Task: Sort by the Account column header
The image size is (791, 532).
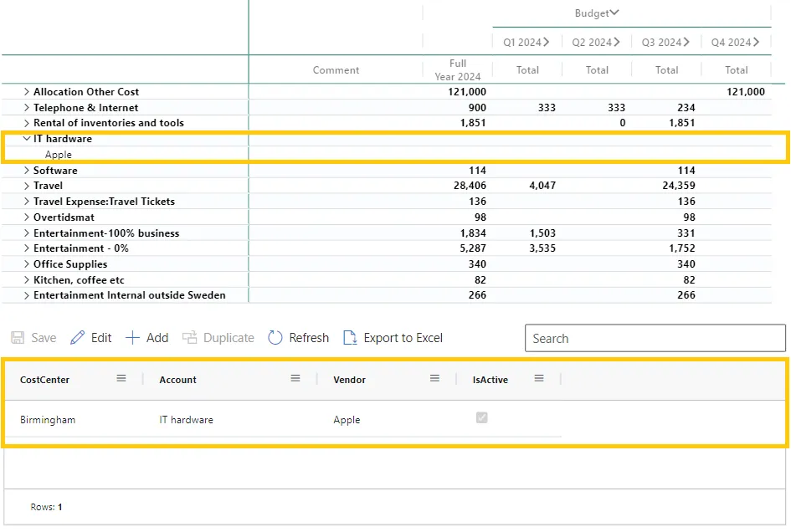Action: coord(178,380)
